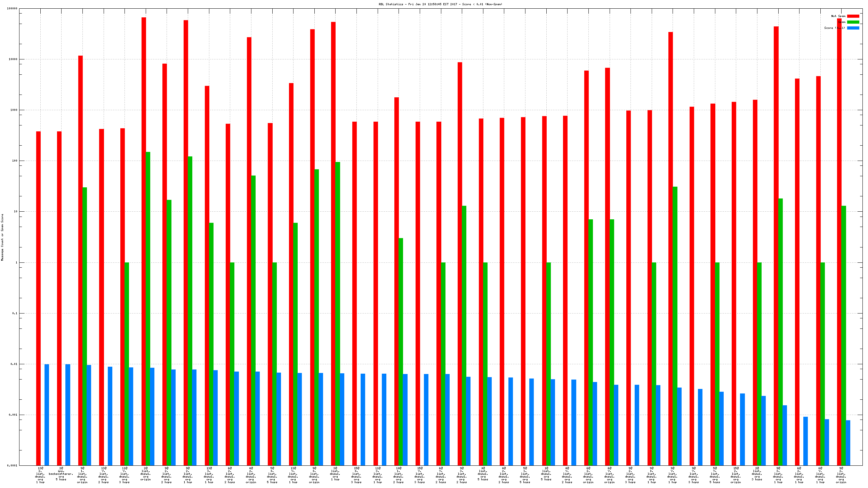This screenshot has height=488, width=868.
Task: Click the green Spam legend swatch
Action: (x=853, y=22)
